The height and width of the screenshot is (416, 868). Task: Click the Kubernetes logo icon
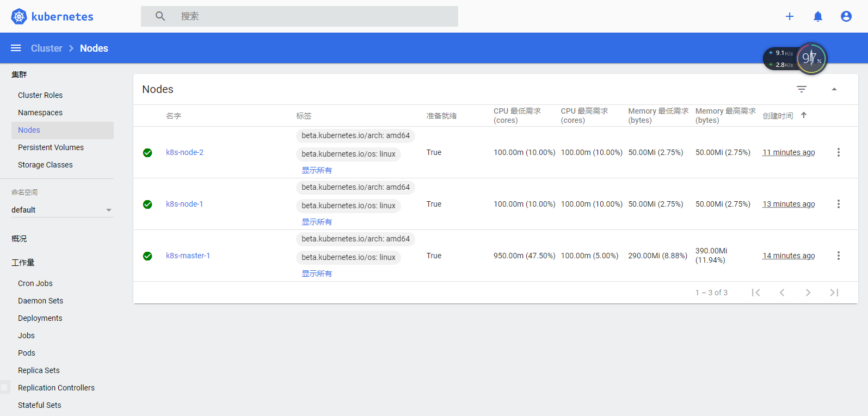19,16
